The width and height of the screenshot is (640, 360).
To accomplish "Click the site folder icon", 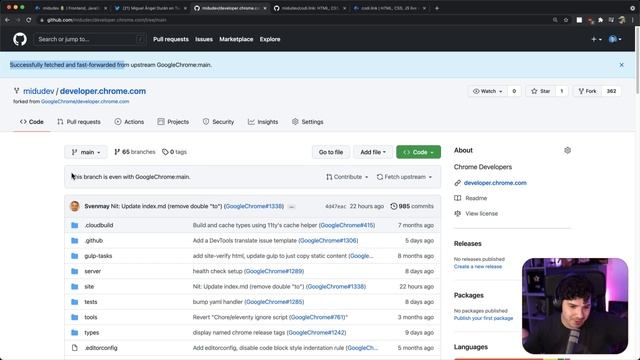I will tap(75, 287).
